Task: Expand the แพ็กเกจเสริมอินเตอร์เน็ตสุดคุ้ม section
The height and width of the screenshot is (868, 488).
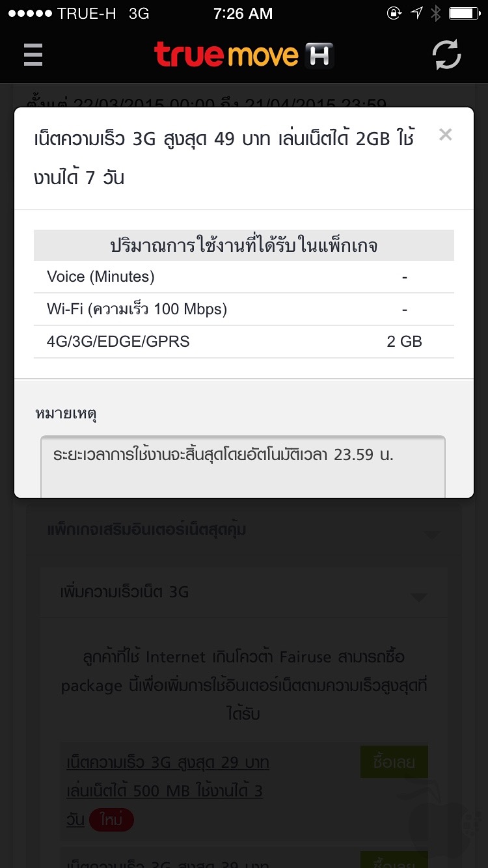Action: [x=243, y=530]
